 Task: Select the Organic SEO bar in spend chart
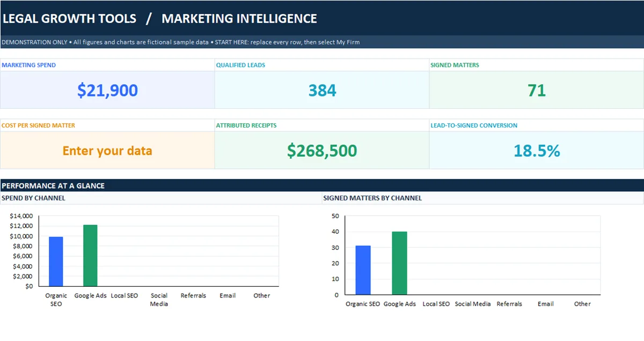pos(56,262)
